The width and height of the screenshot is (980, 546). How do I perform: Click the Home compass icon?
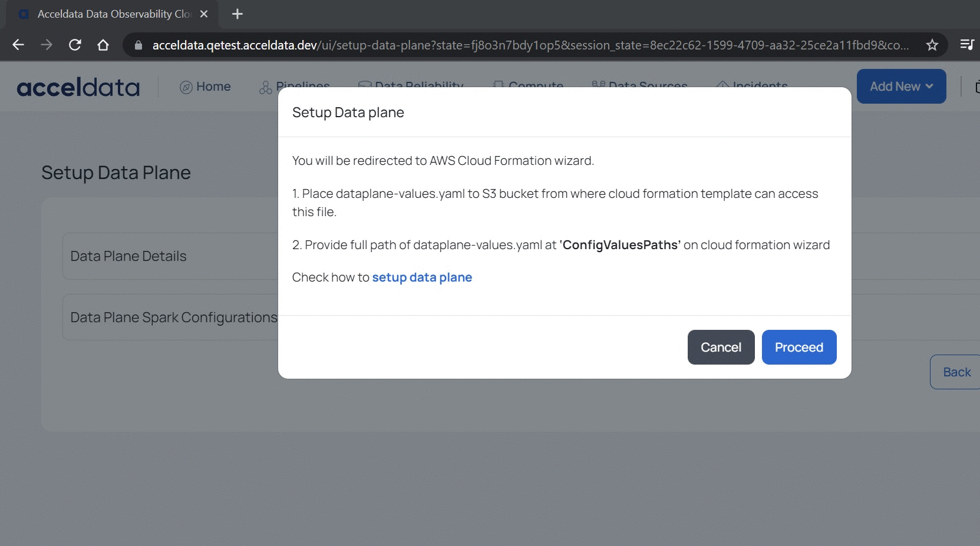click(x=186, y=87)
